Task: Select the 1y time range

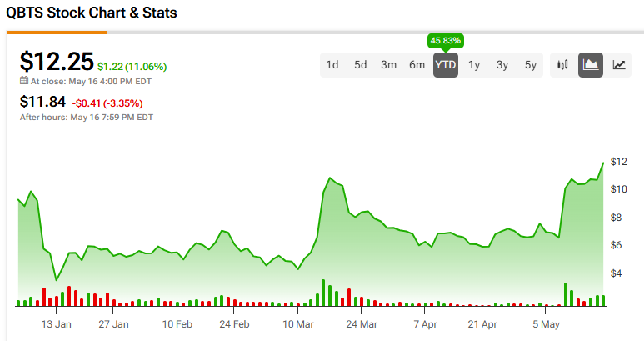Action: [x=474, y=65]
